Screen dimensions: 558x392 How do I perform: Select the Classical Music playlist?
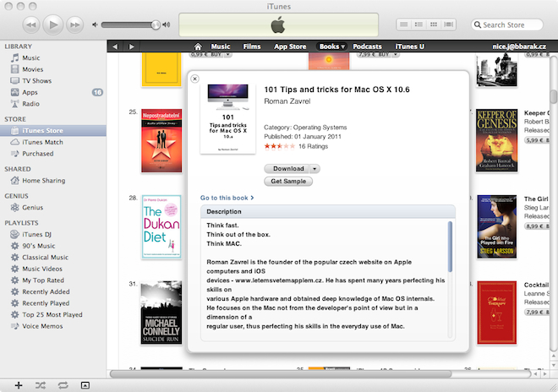[x=53, y=257]
